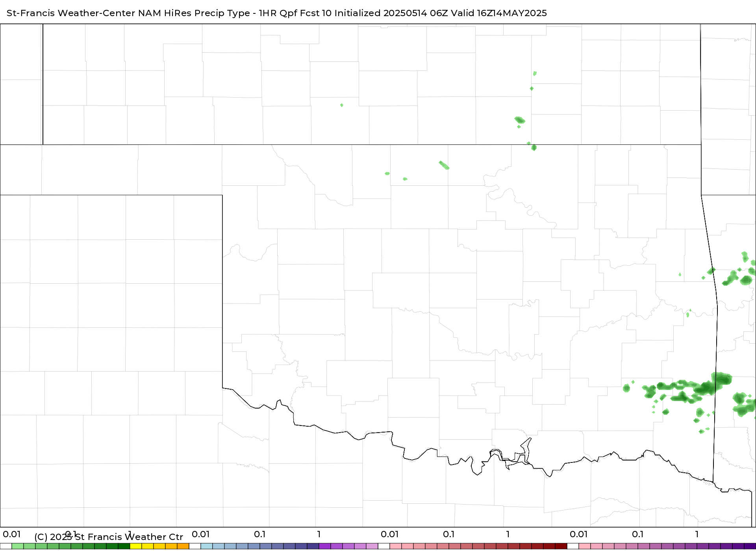Viewport: 756px width, 551px height.
Task: Click the 0.01 label above the red scale
Action: click(390, 534)
